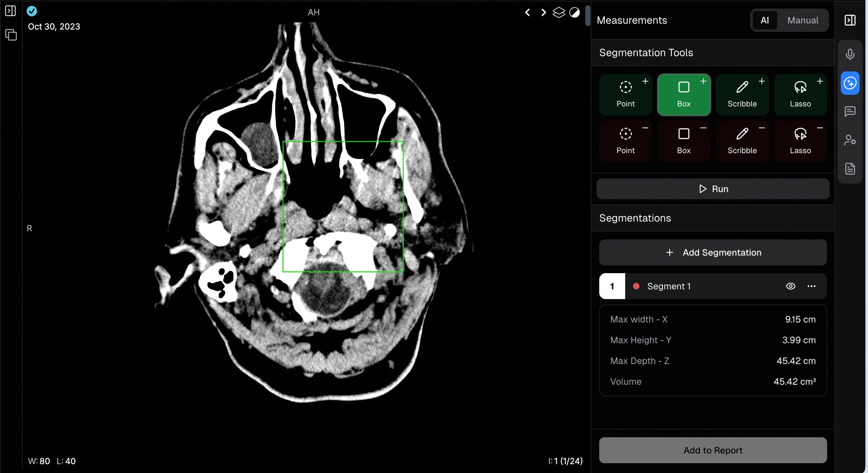This screenshot has height=473, width=868.
Task: Click the Segmentation Tools heading
Action: pos(646,53)
